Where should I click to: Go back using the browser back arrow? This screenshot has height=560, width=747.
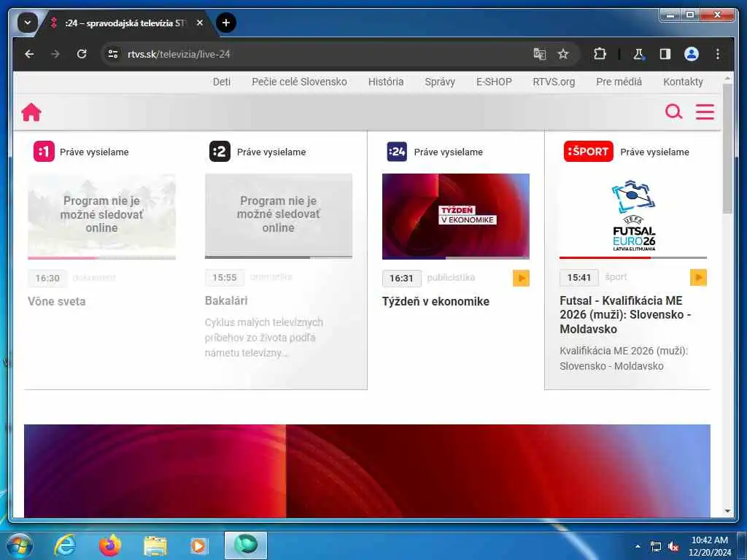pos(29,54)
